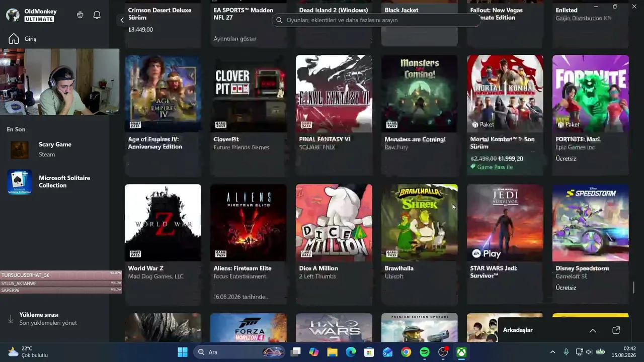Viewport: 644px width, 362px height.
Task: Select the Aliens: Fireteam Elite title text
Action: coord(243,268)
